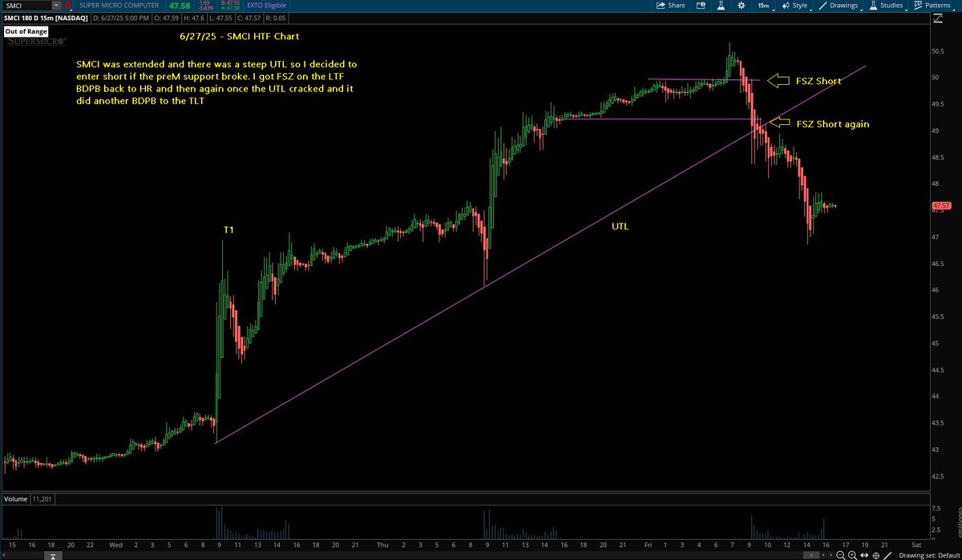
Task: Click the volume value 11,201
Action: click(x=41, y=499)
